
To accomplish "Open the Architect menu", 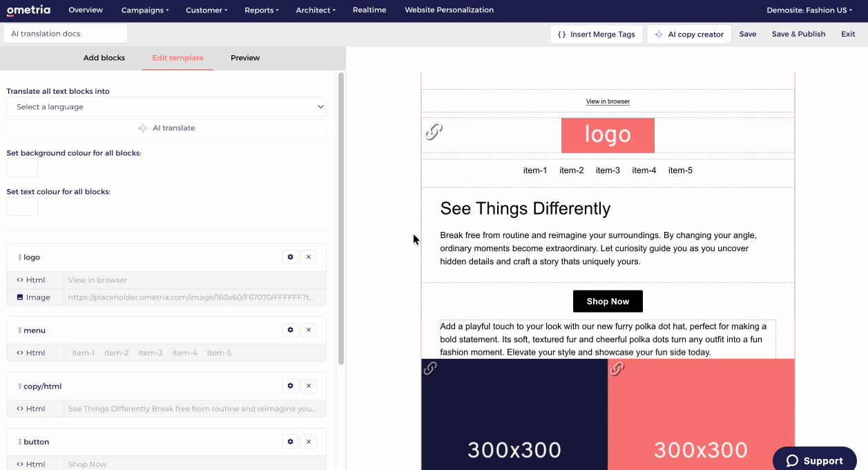I will coord(316,10).
